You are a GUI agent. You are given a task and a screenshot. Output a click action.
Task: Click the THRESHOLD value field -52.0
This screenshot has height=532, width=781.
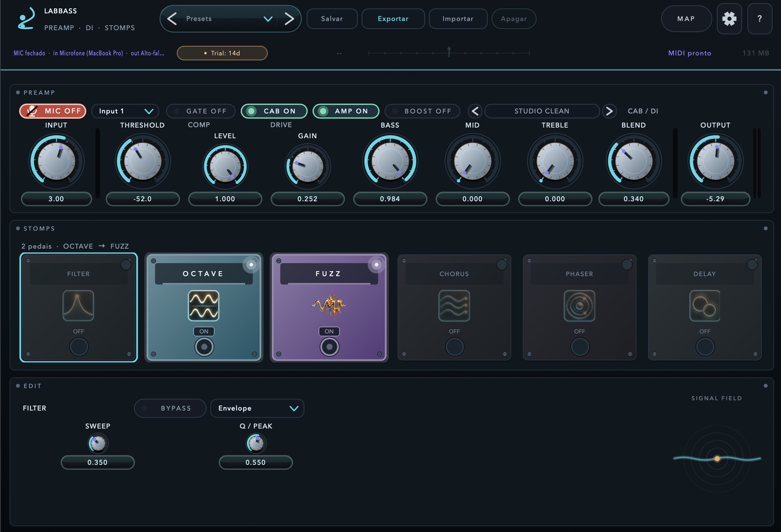pyautogui.click(x=142, y=199)
